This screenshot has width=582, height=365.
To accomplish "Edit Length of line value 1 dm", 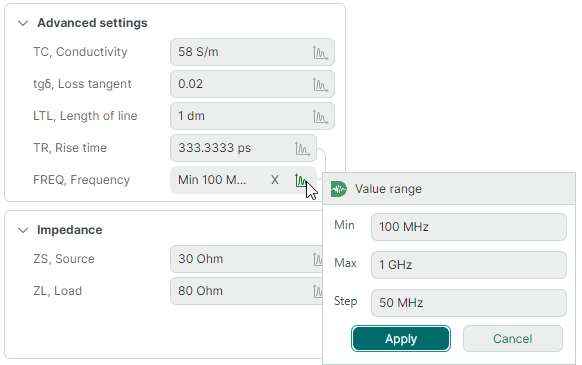I will [x=252, y=116].
